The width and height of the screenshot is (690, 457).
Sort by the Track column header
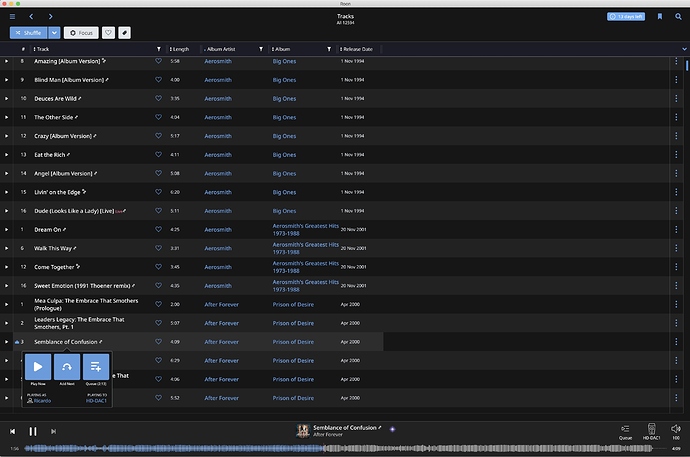click(41, 49)
